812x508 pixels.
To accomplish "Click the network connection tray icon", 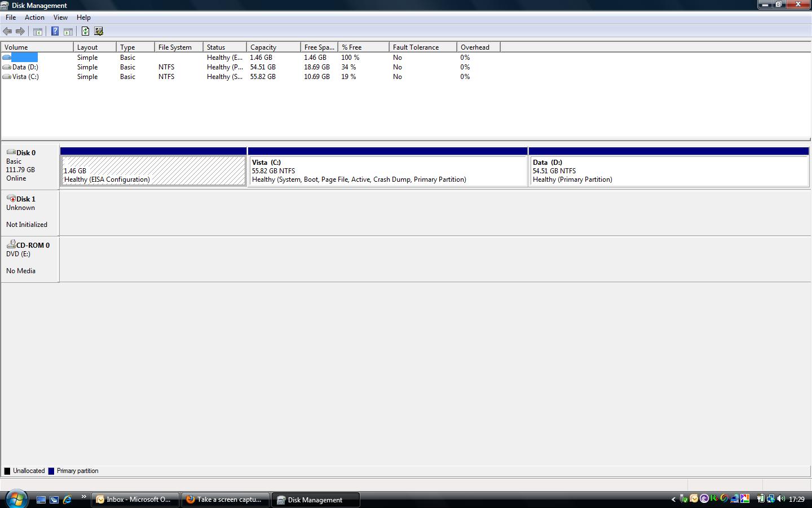I will [771, 498].
